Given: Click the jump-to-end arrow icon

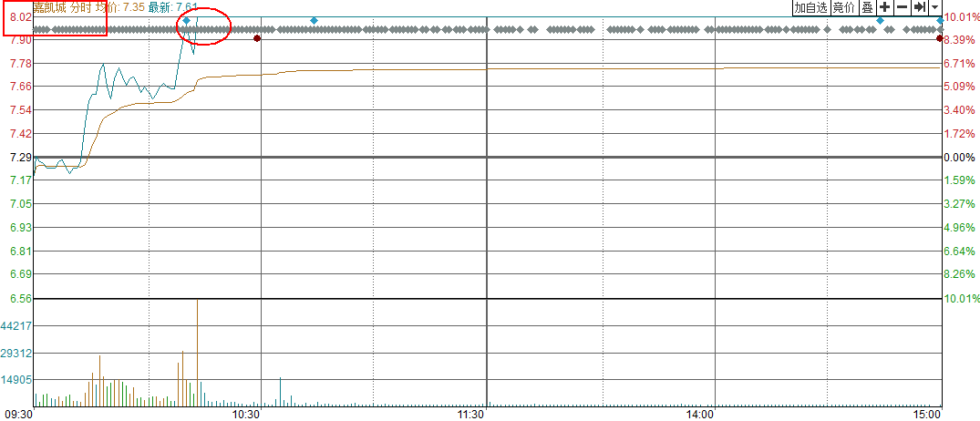Looking at the screenshot, I should [920, 7].
